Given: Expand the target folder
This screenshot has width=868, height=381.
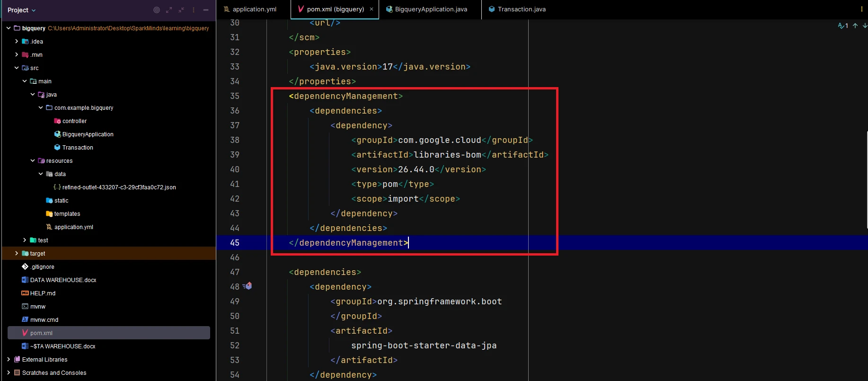Looking at the screenshot, I should point(17,254).
